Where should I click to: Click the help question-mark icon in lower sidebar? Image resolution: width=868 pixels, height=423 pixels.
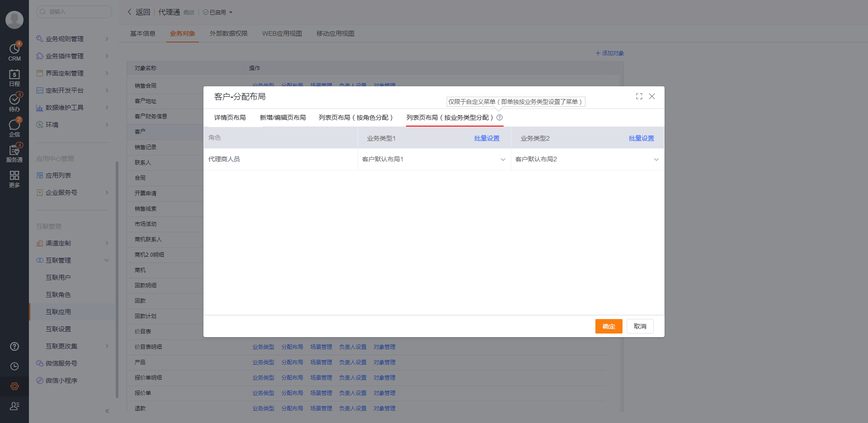tap(14, 346)
